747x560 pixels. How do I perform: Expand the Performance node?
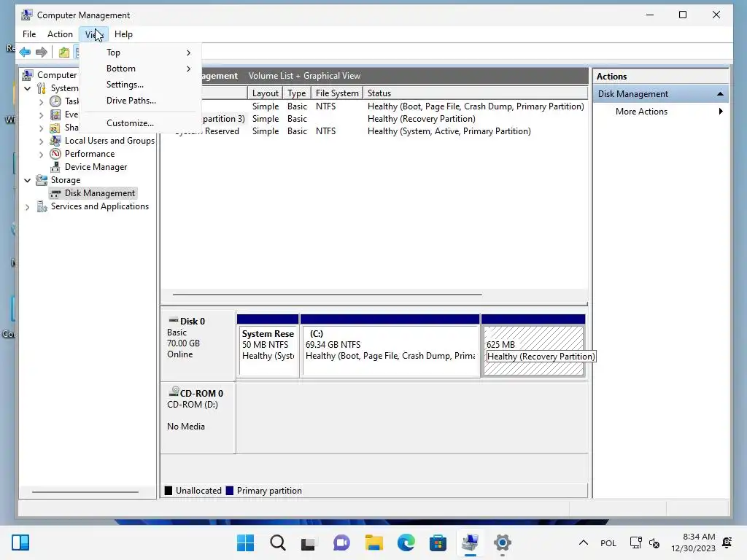41,155
